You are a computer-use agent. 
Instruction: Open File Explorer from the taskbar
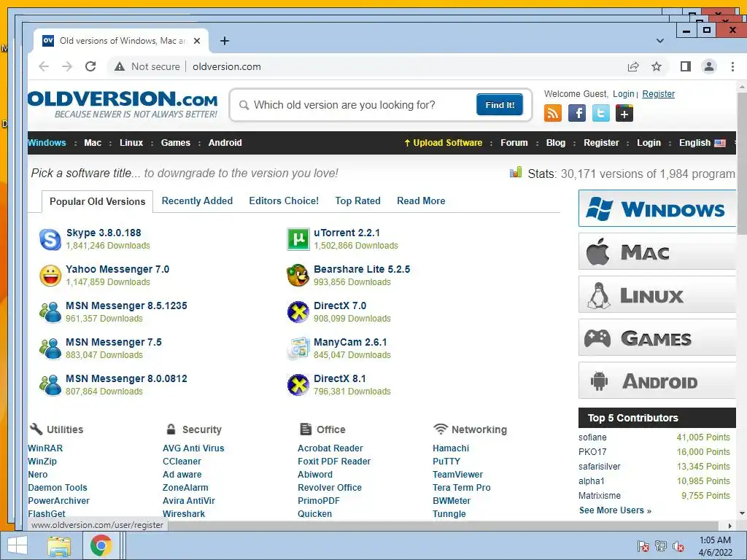point(59,545)
